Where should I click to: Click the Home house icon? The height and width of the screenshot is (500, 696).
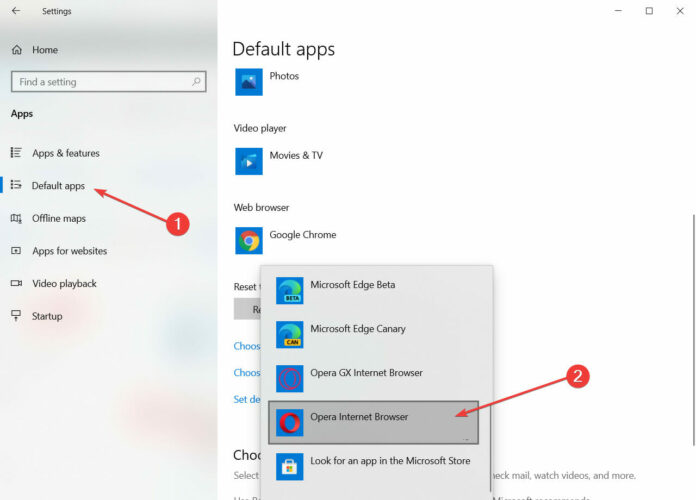(17, 50)
